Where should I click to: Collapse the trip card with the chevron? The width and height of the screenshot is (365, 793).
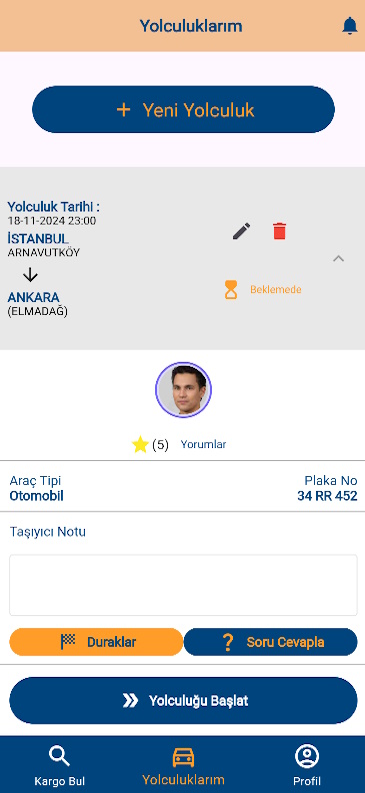(x=338, y=258)
